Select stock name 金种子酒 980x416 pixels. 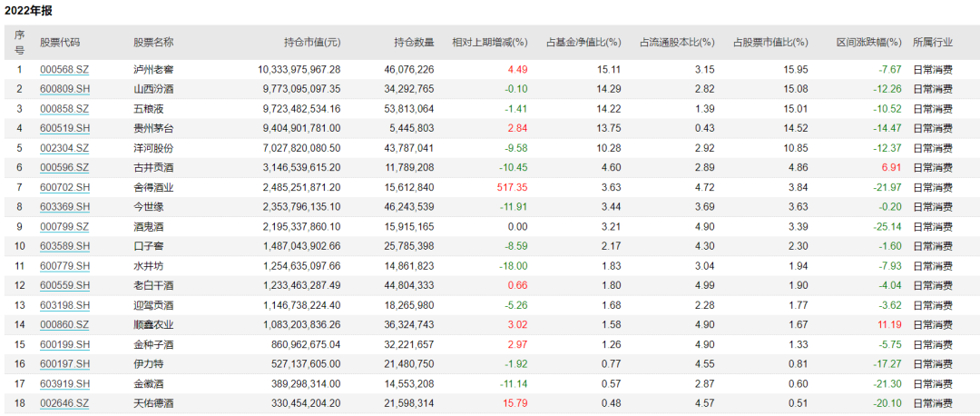(x=153, y=344)
